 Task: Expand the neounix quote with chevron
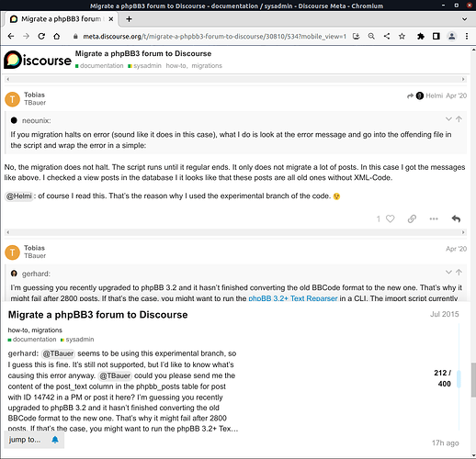448,119
